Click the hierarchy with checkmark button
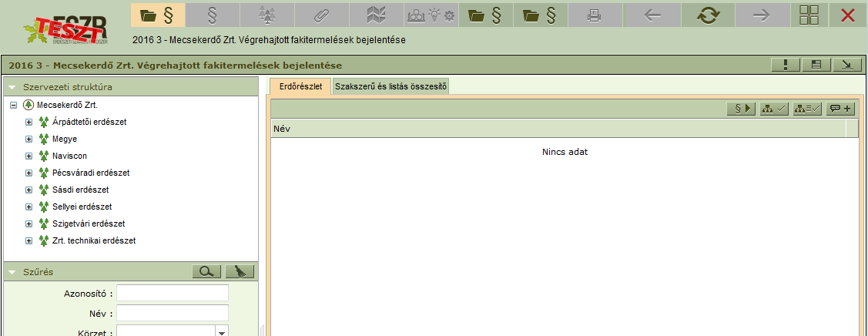The image size is (868, 336). point(774,109)
